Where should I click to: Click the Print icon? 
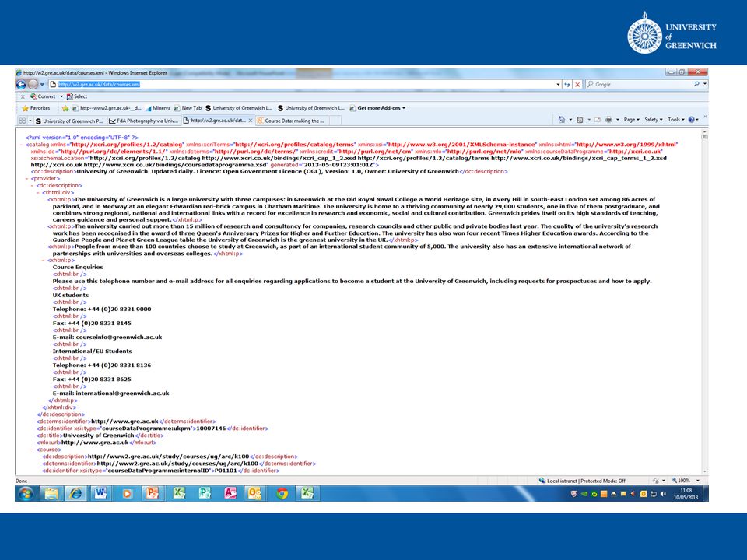coord(608,120)
